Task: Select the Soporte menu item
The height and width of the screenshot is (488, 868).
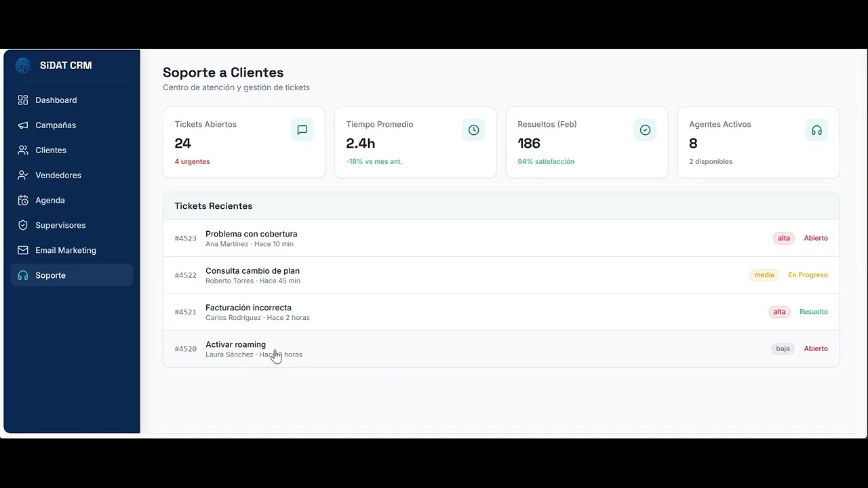Action: tap(72, 275)
